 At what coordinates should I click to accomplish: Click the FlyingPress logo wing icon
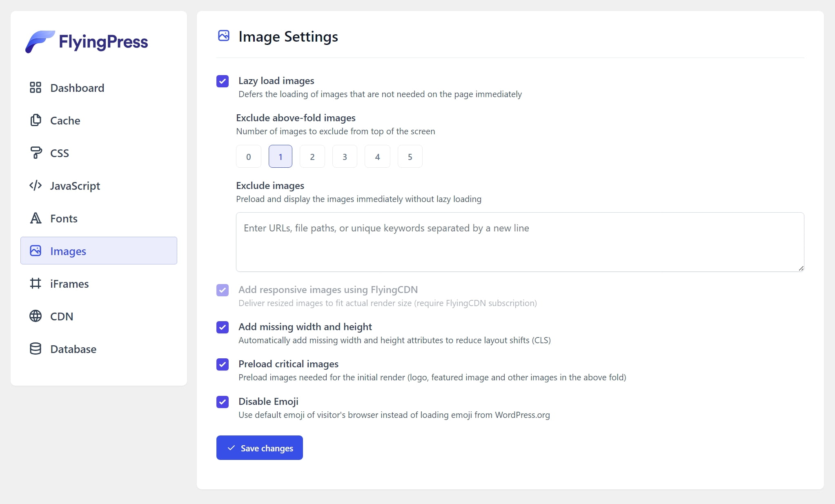click(x=40, y=41)
